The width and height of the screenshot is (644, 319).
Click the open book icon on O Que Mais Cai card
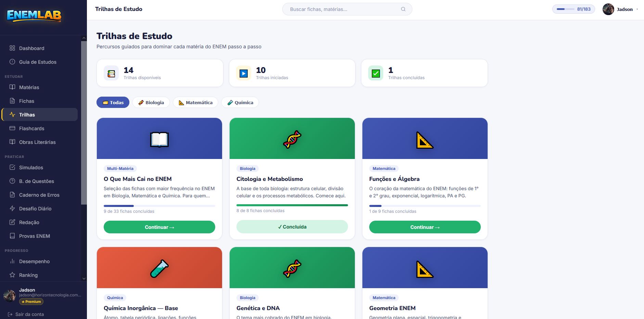(x=159, y=139)
